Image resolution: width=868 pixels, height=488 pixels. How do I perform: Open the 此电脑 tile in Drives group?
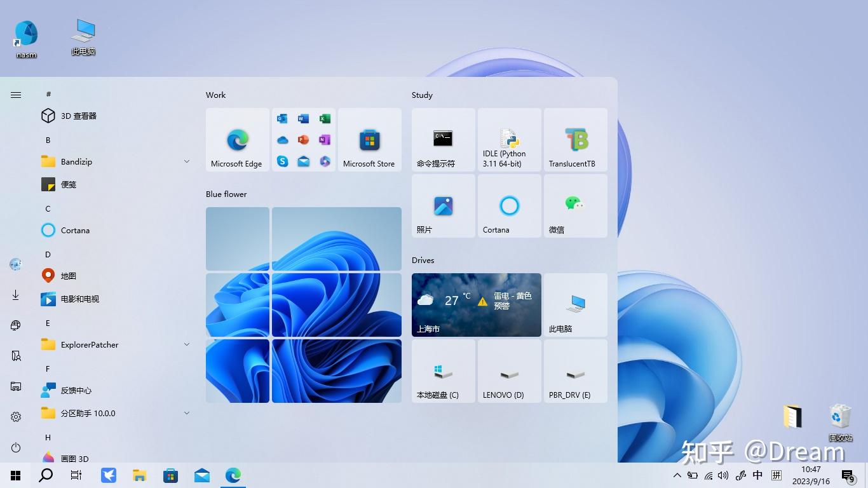tap(576, 305)
